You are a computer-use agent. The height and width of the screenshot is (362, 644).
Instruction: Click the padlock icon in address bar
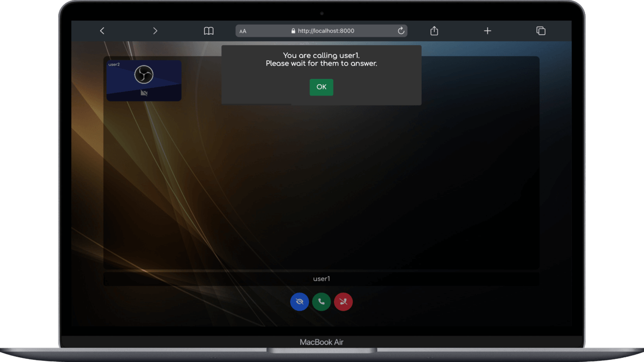coord(293,31)
